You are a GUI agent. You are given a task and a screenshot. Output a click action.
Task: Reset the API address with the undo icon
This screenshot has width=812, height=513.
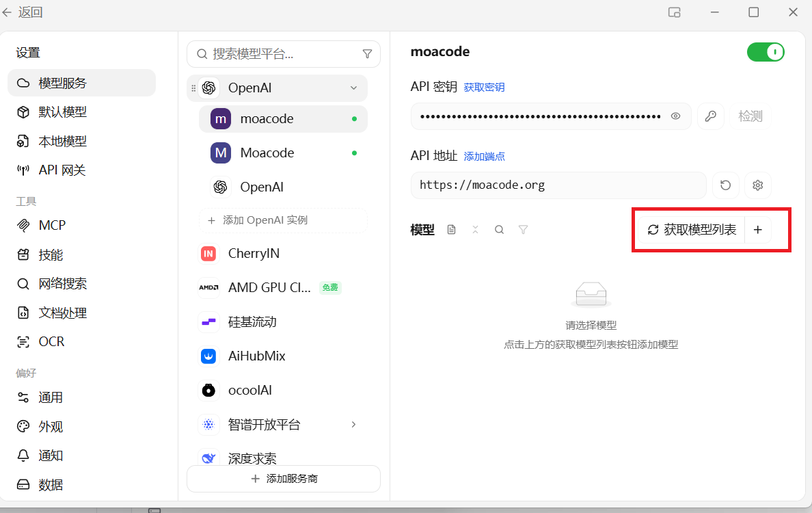pyautogui.click(x=725, y=185)
